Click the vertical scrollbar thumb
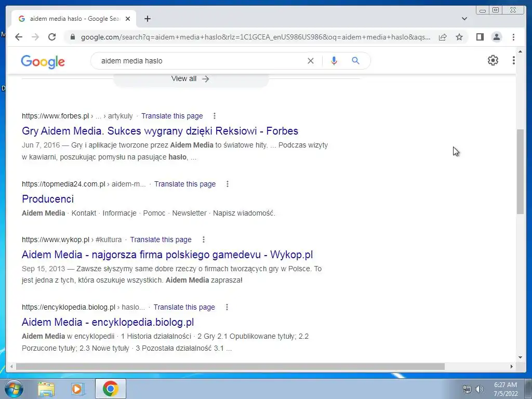This screenshot has height=399, width=532. point(520,171)
